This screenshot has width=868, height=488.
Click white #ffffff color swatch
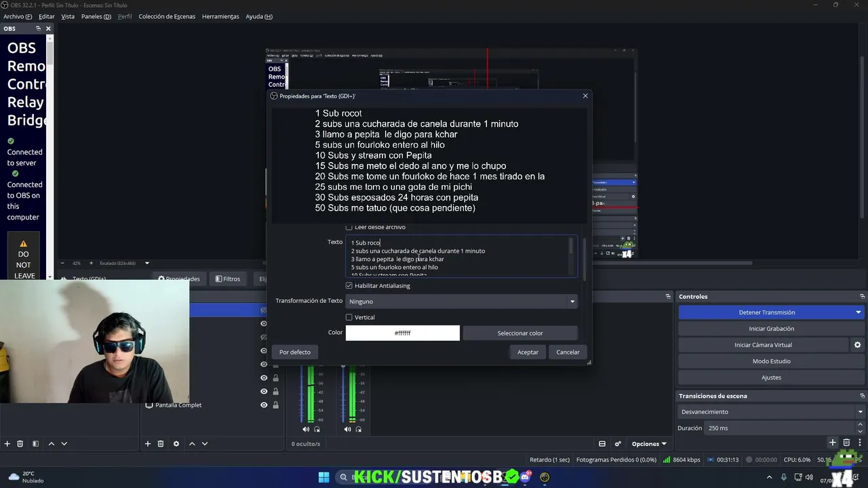tap(403, 333)
